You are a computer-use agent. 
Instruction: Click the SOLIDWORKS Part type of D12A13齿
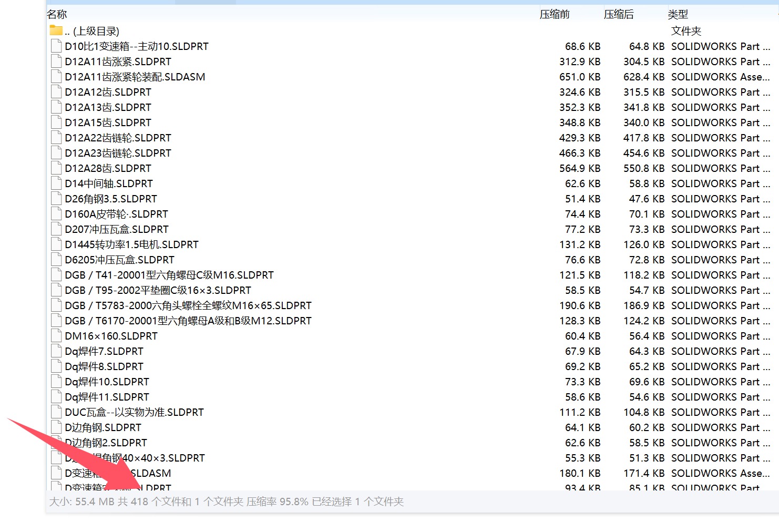point(721,107)
